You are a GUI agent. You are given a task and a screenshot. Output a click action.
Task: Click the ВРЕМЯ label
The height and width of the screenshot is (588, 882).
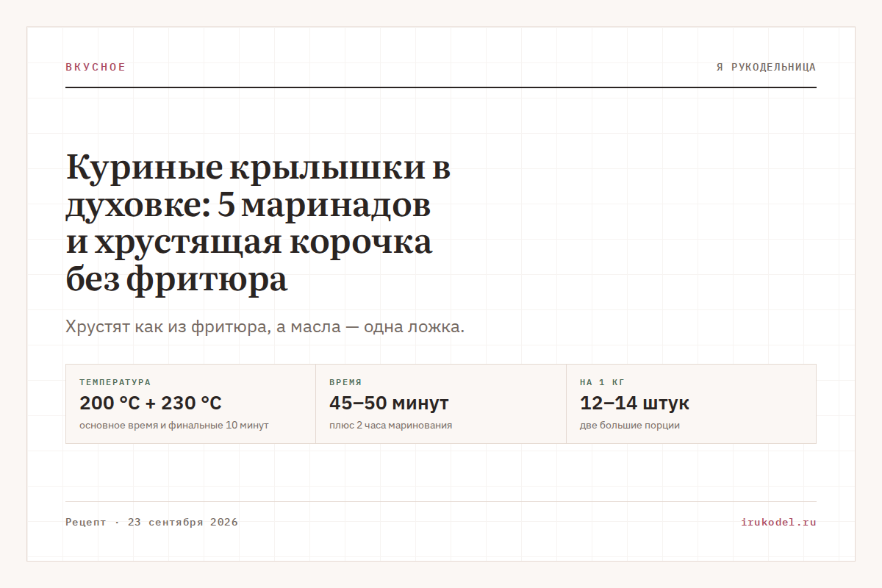(345, 382)
